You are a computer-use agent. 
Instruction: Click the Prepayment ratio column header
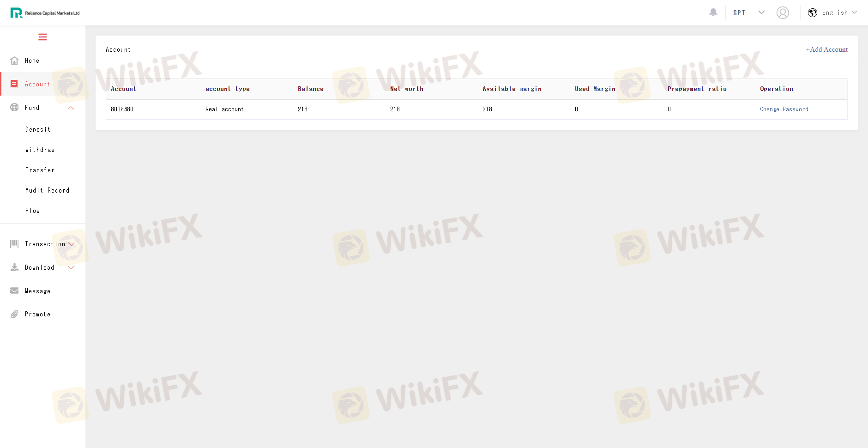point(697,89)
